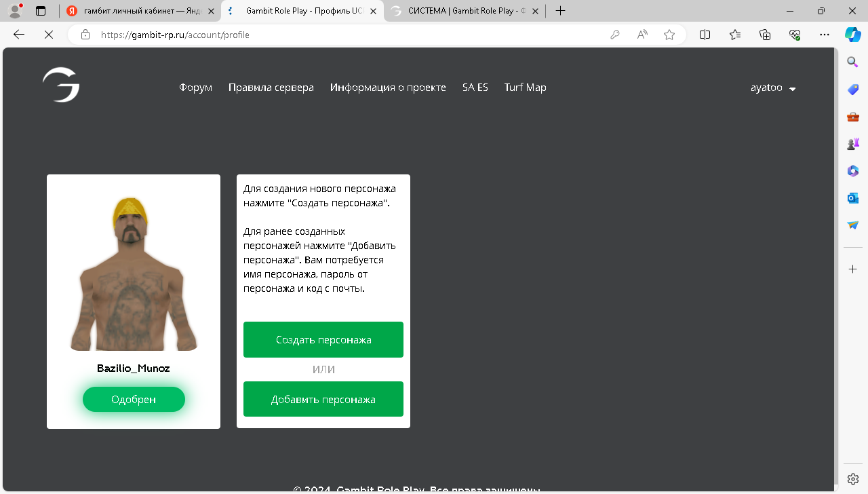This screenshot has width=868, height=494.
Task: Open the Copilot sidebar icon
Action: [852, 35]
